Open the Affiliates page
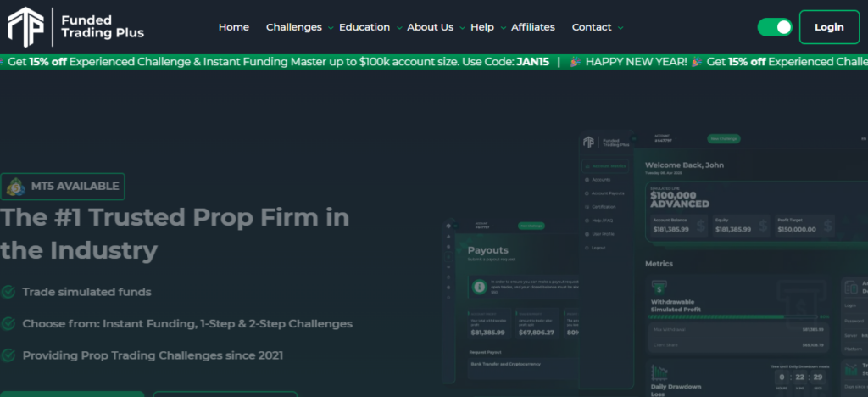868x397 pixels. click(x=533, y=27)
